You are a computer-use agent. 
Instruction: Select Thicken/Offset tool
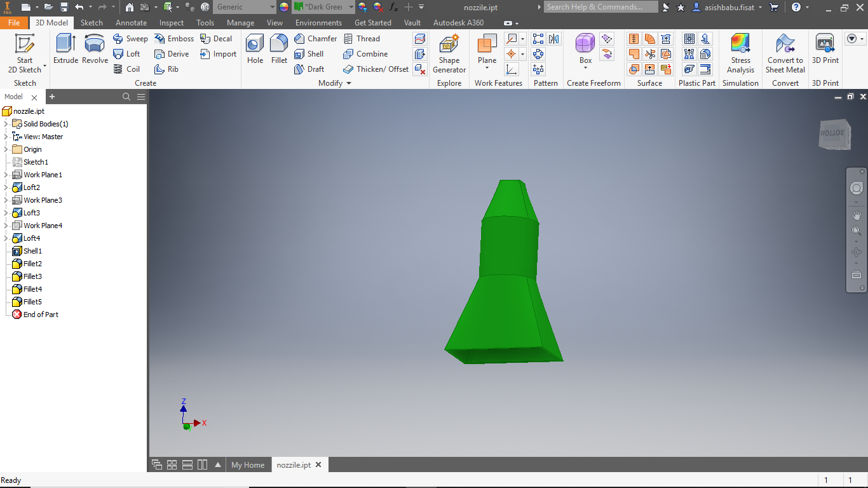click(x=376, y=69)
